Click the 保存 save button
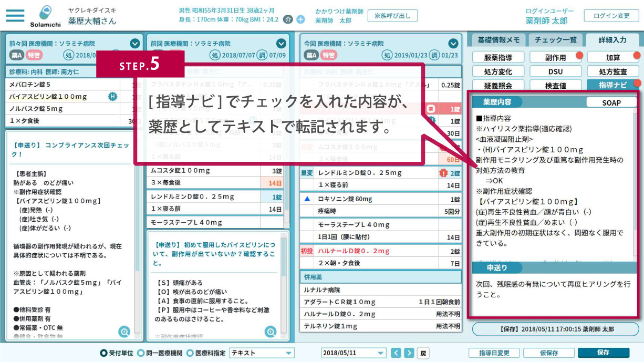 (603, 353)
